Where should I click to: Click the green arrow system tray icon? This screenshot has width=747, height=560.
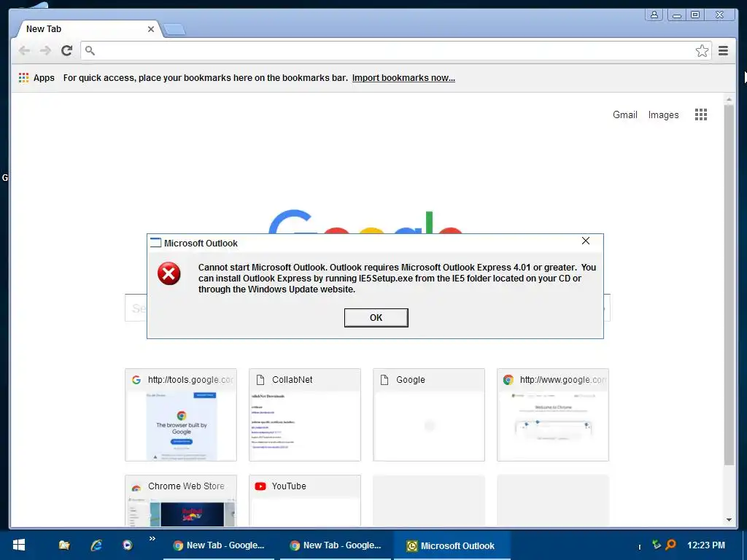(x=657, y=545)
